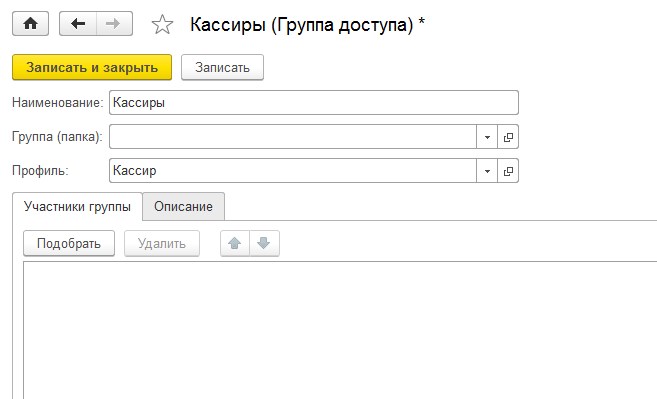Click the yellow 'Записать и закрыть' button
The height and width of the screenshot is (399, 657).
[x=92, y=67]
